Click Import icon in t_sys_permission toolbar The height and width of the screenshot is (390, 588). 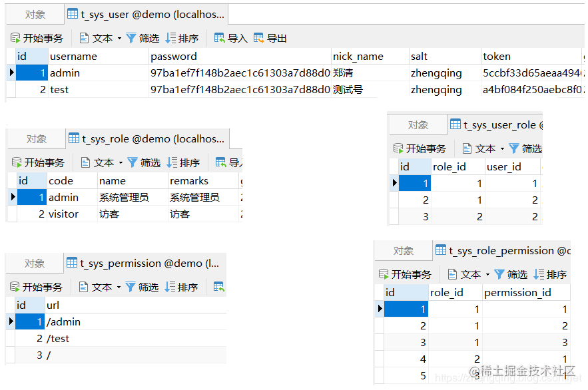[x=219, y=287]
